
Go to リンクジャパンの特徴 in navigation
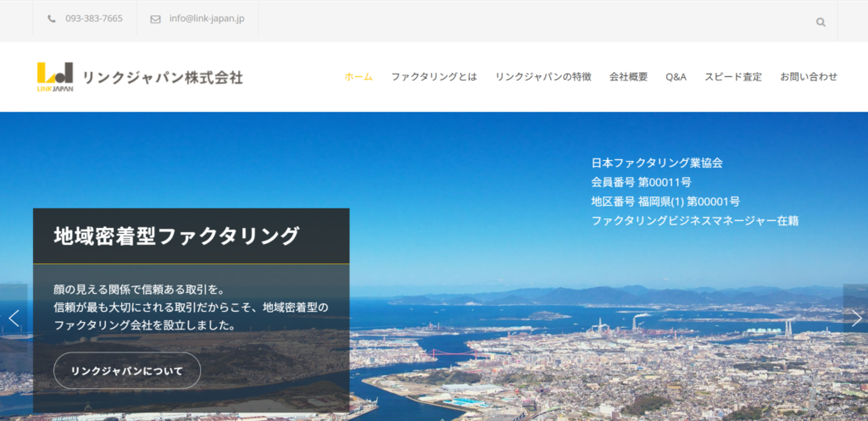click(x=543, y=76)
